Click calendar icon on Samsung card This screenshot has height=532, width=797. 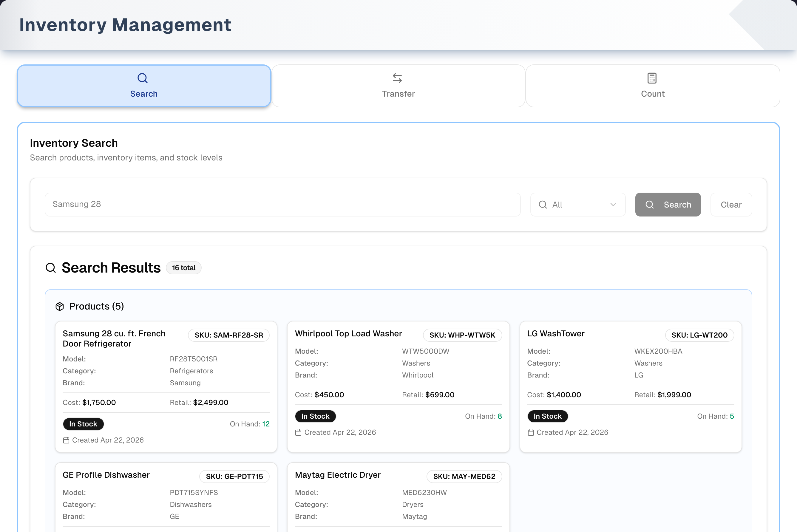point(66,440)
